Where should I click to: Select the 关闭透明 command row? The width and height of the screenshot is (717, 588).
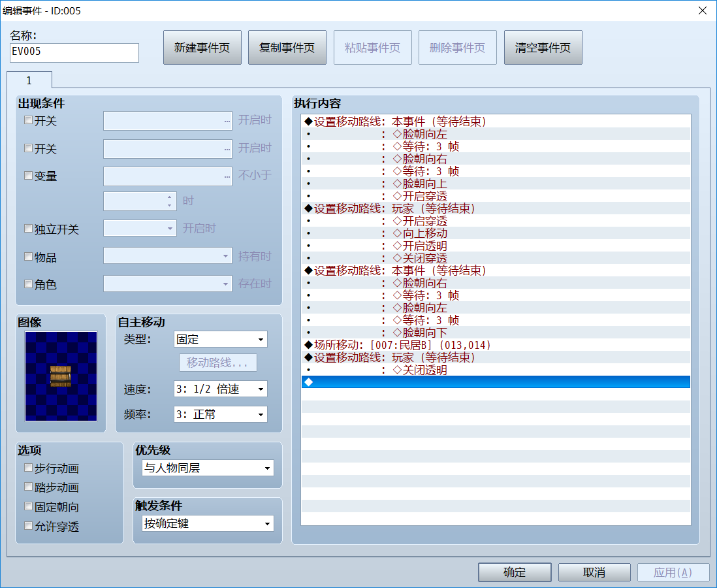tap(496, 370)
